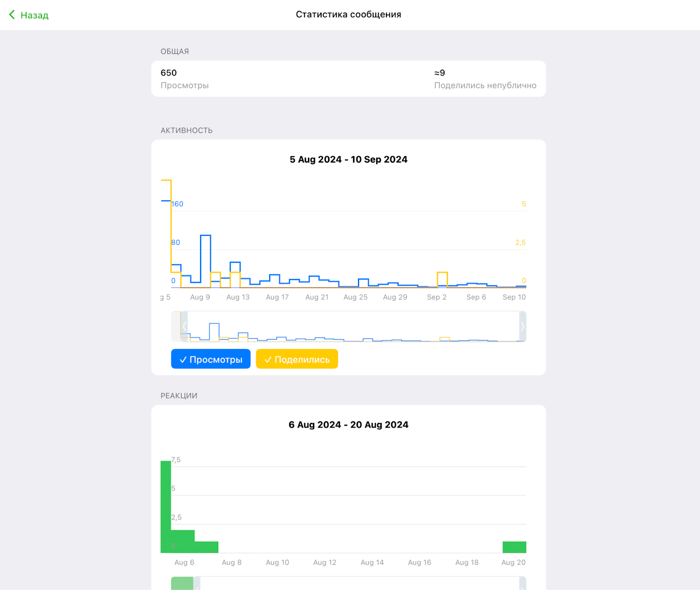Click the activity chart mini overview preview

tap(349, 327)
